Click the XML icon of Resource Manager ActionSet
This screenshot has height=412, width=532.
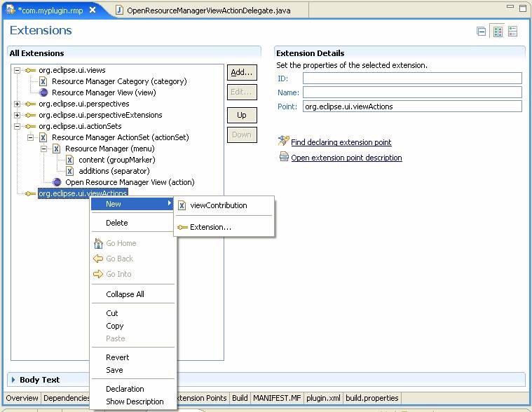coord(43,137)
